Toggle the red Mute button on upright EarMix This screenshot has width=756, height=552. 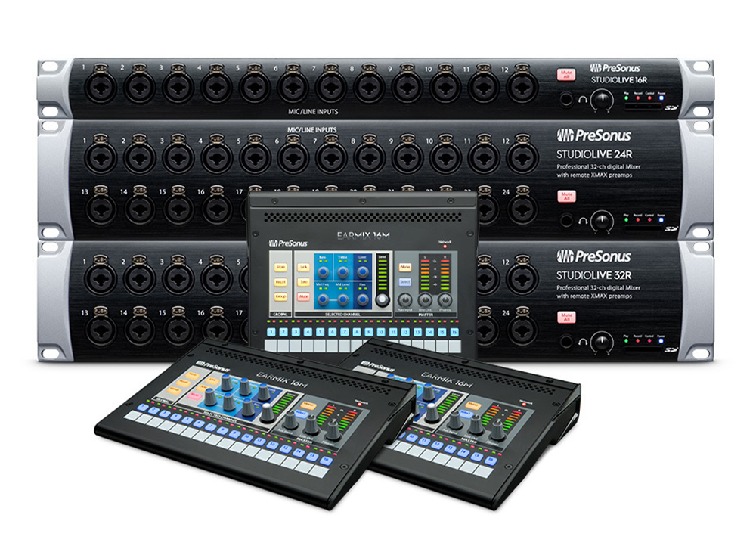point(303,296)
